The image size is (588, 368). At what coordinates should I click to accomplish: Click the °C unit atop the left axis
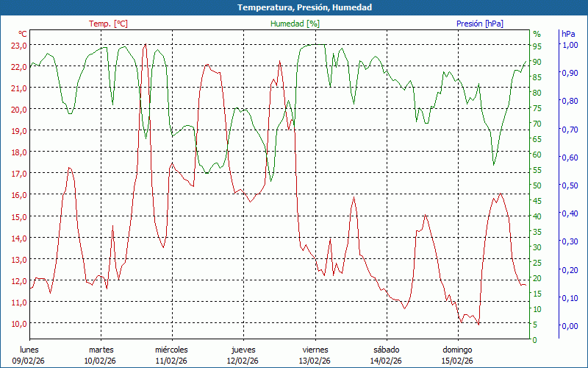[23, 34]
